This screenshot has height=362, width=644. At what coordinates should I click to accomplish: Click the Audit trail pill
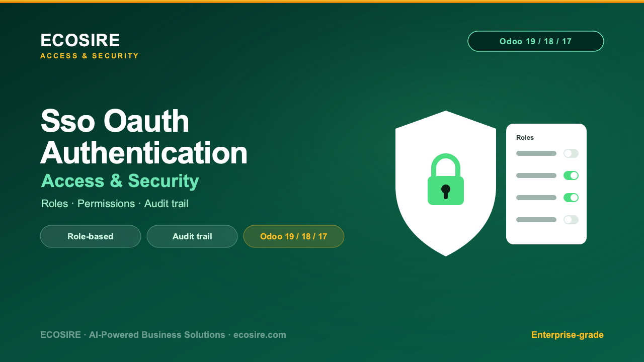(x=192, y=236)
